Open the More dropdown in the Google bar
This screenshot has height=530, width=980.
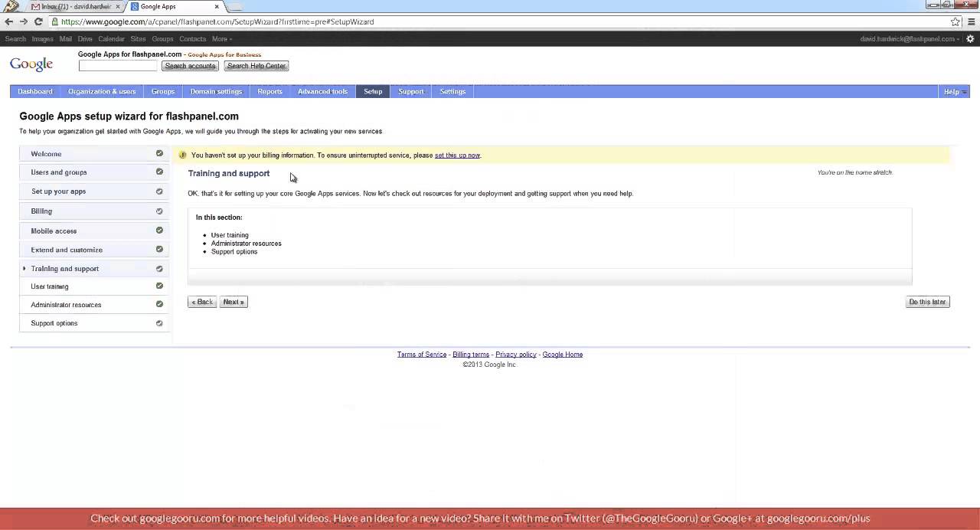pos(222,39)
